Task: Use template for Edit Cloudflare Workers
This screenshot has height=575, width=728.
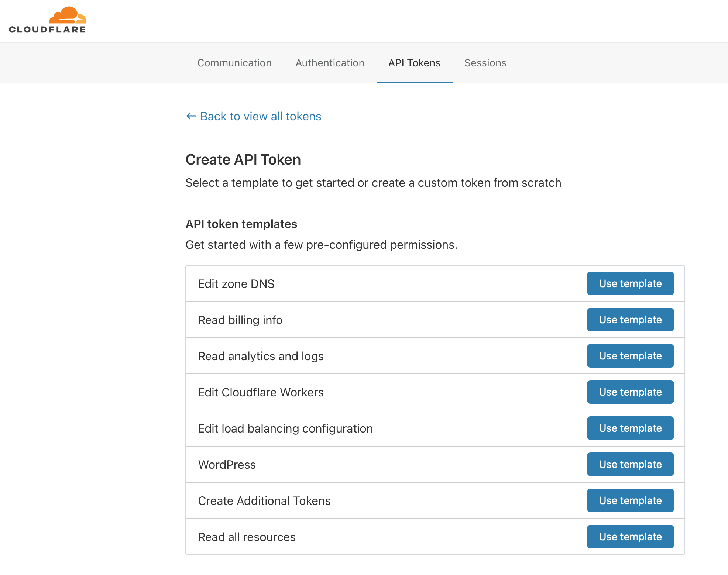Action: point(630,392)
